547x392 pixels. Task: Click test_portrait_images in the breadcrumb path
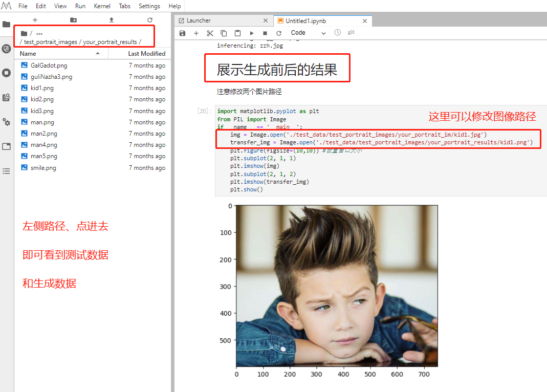click(51, 42)
